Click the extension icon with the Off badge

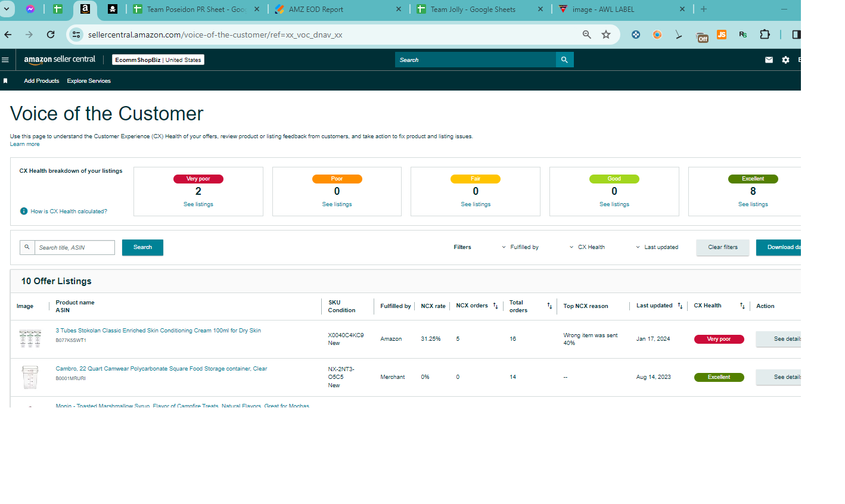(x=702, y=37)
